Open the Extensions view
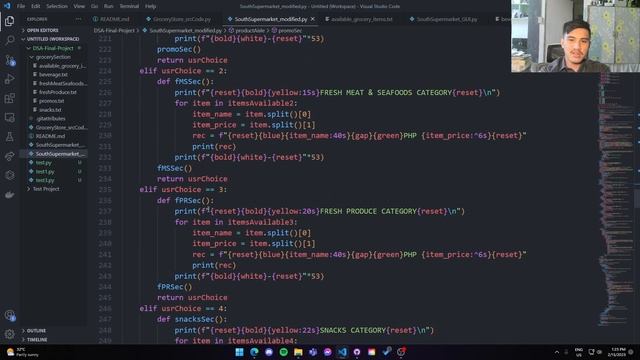Screen dimensions: 640x360 click(x=9, y=98)
